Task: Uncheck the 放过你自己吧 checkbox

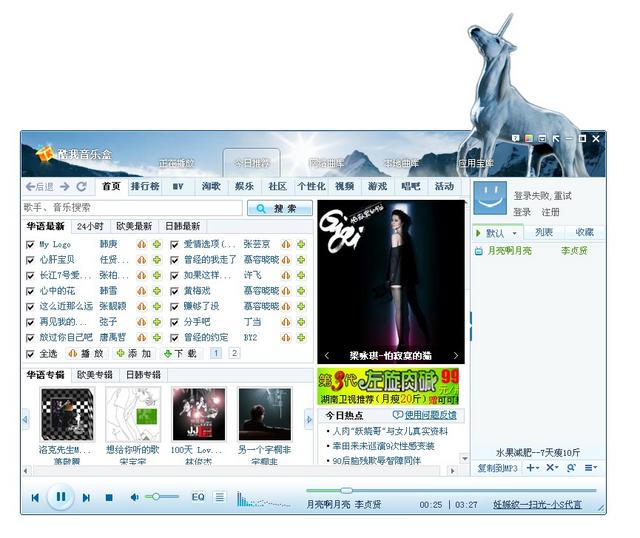Action: [30, 338]
